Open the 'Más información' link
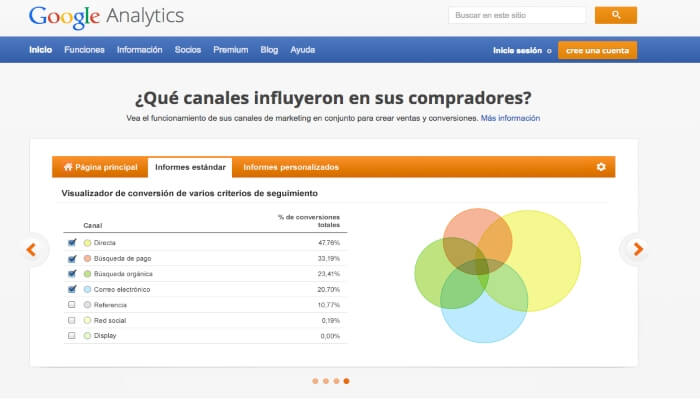Viewport: 700px width, 400px height. click(510, 118)
